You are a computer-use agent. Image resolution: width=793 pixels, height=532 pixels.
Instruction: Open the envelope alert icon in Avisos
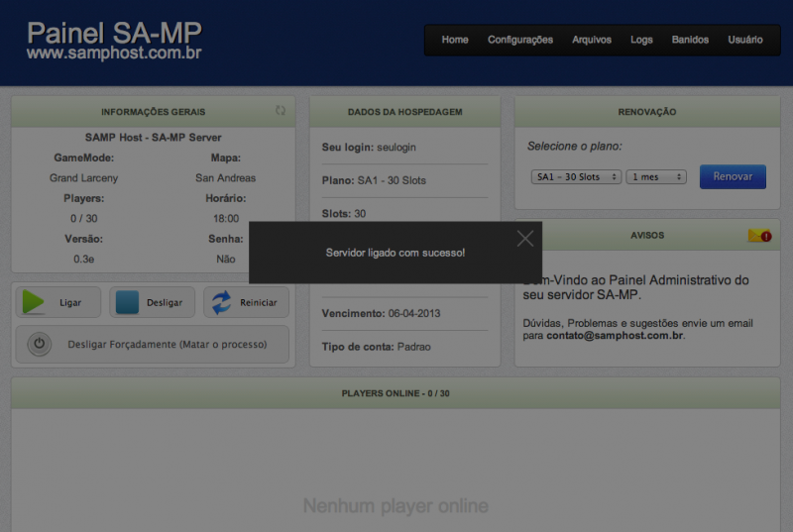(x=759, y=236)
